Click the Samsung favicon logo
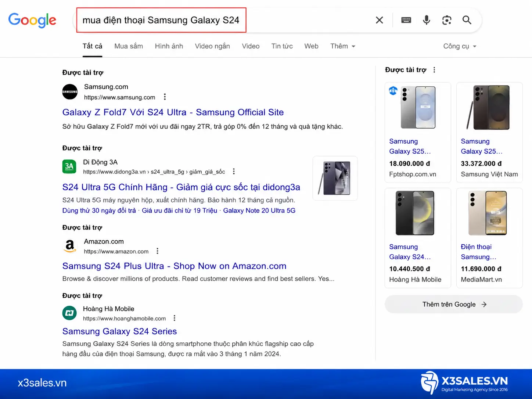 pos(70,92)
